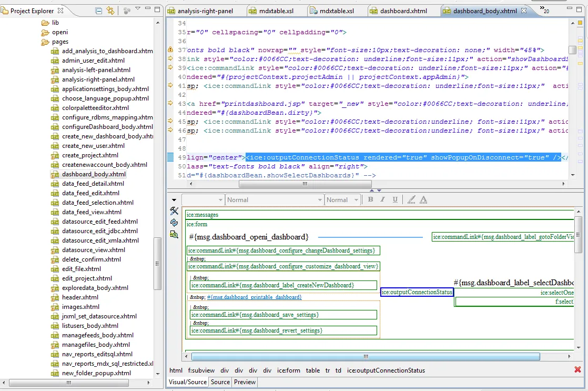Open header.xhtml in Project Explorer

pyautogui.click(x=79, y=297)
